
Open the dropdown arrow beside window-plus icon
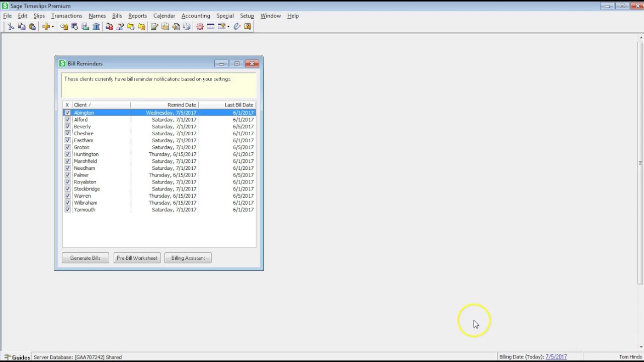point(228,27)
